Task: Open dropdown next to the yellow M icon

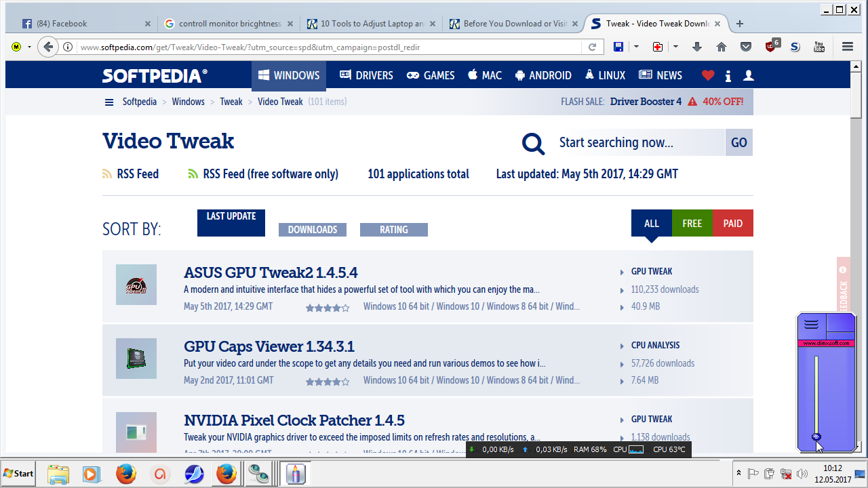Action: click(29, 47)
